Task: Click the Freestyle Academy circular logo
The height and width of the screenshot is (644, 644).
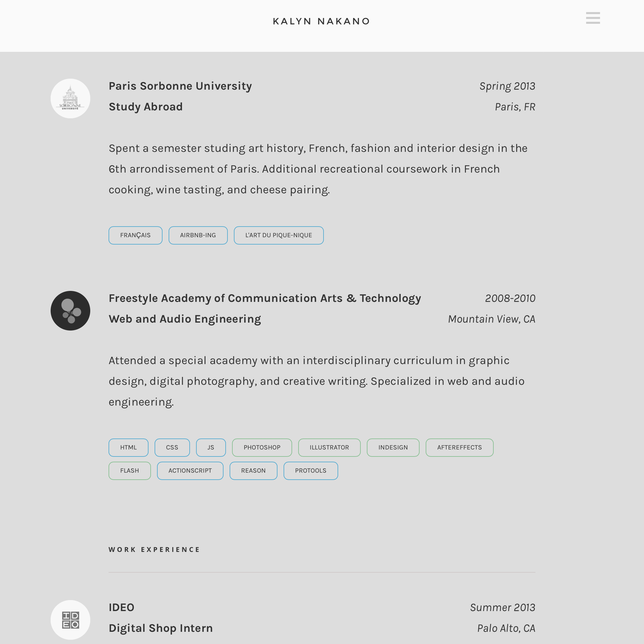Action: [x=70, y=311]
